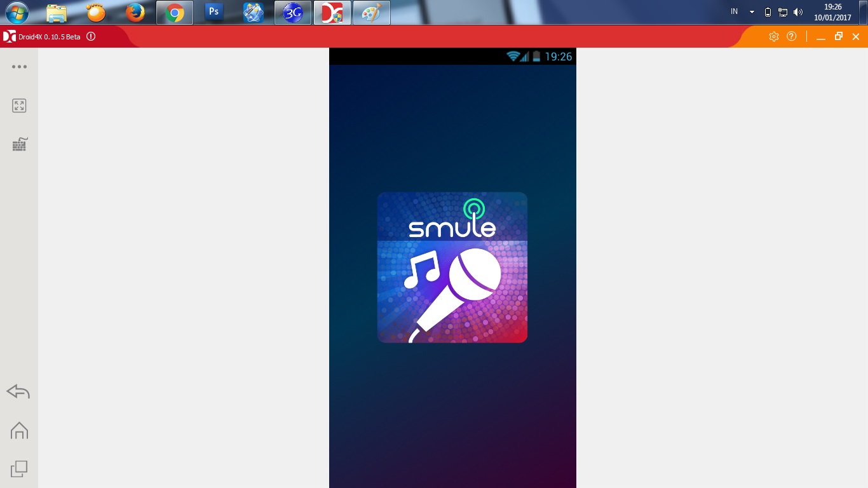868x488 pixels.
Task: Open Droid4X help using the question mark icon
Action: click(x=791, y=36)
